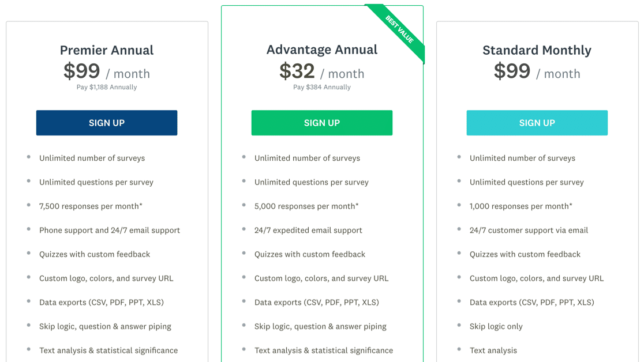644x362 pixels.
Task: Click "Skip logic only" feature item
Action: tap(496, 327)
